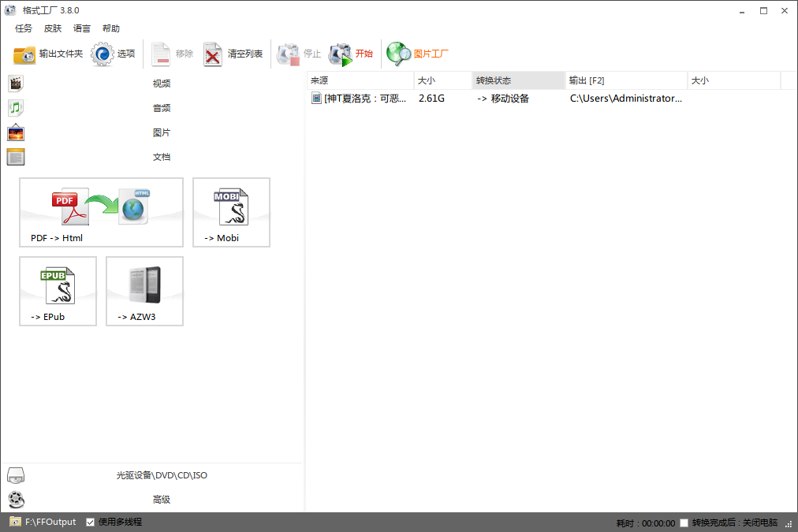Click the 移除 remove toolbar icon
Screen dimensions: 798x532
coord(161,54)
